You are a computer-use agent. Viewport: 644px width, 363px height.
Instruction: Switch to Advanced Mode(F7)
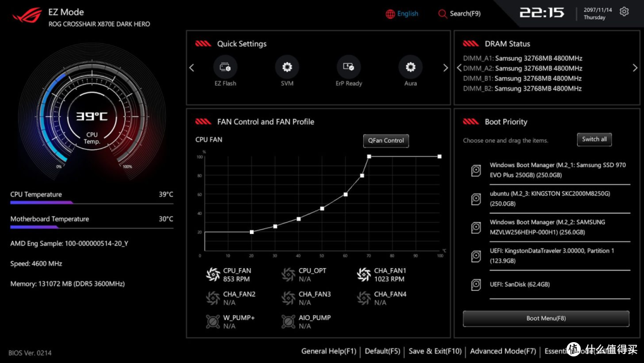(503, 351)
